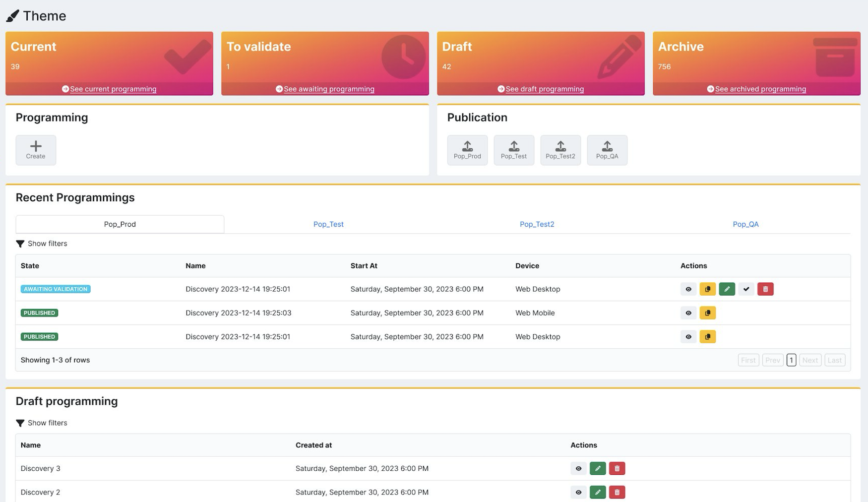Click the Last pagination button
Image resolution: width=868 pixels, height=502 pixels.
835,360
